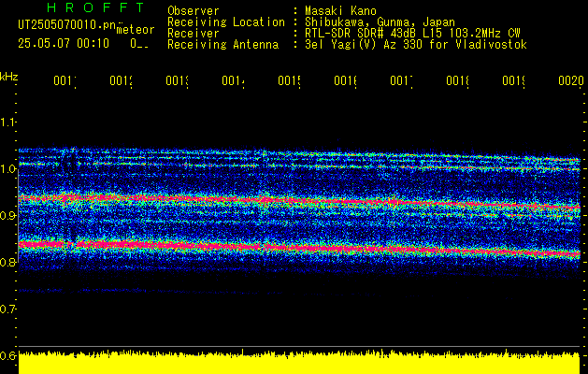This screenshot has width=588, height=374.
Task: Click the 0013 time marker
Action: (177, 81)
